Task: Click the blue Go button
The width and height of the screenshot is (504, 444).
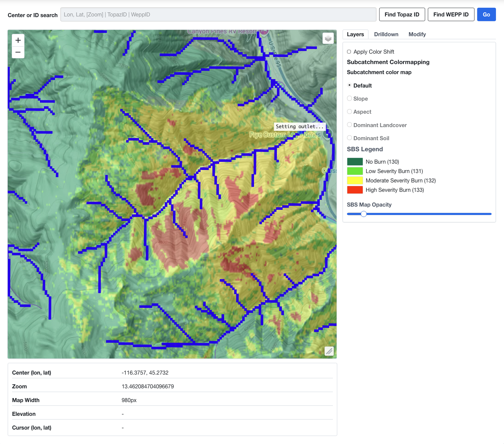Action: pyautogui.click(x=486, y=14)
